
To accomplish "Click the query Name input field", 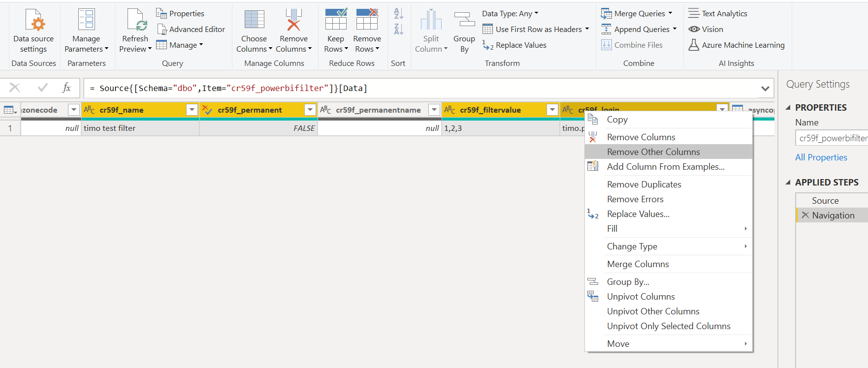I will click(832, 138).
